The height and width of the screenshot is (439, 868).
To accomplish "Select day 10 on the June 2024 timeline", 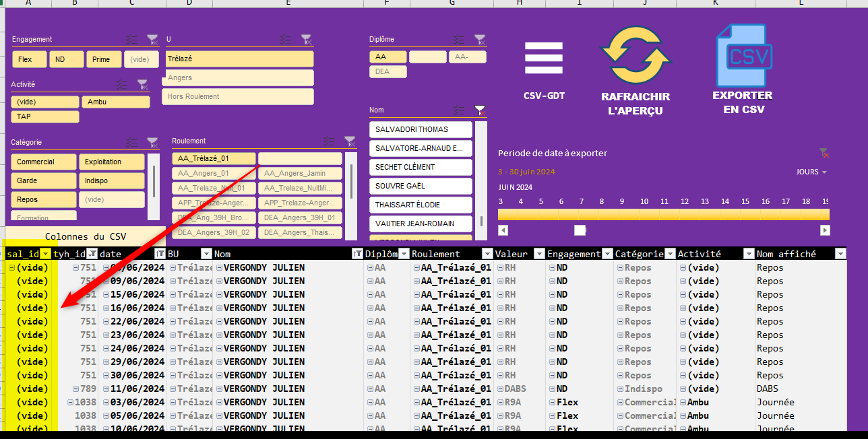I will [644, 214].
